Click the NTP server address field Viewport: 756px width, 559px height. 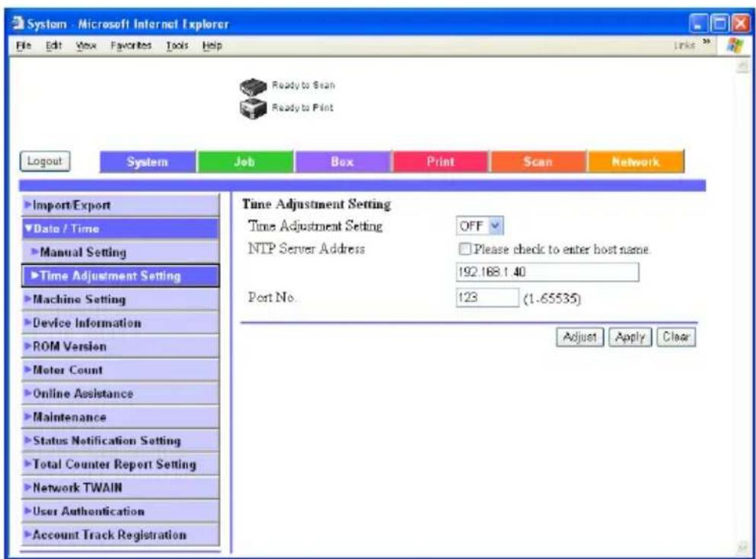point(547,272)
